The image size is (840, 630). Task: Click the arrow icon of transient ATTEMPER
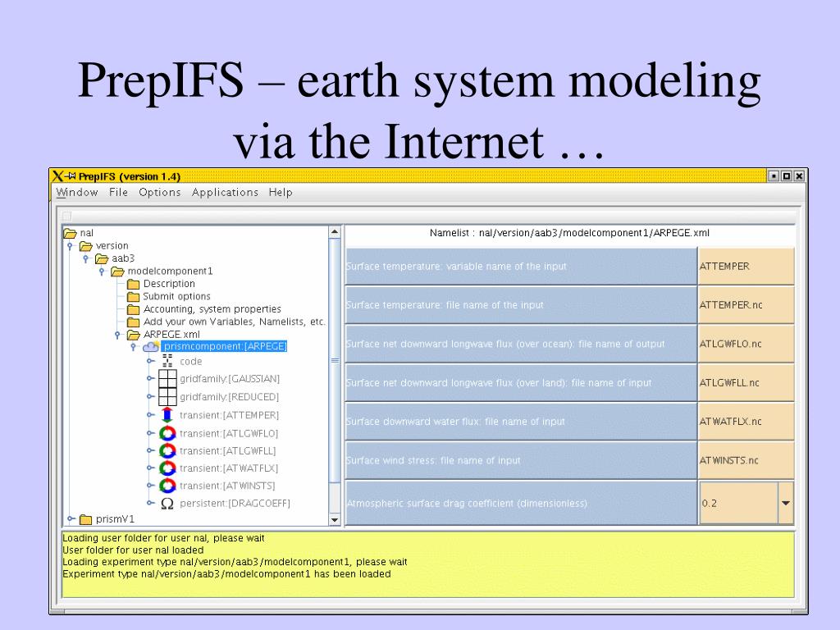tap(167, 415)
